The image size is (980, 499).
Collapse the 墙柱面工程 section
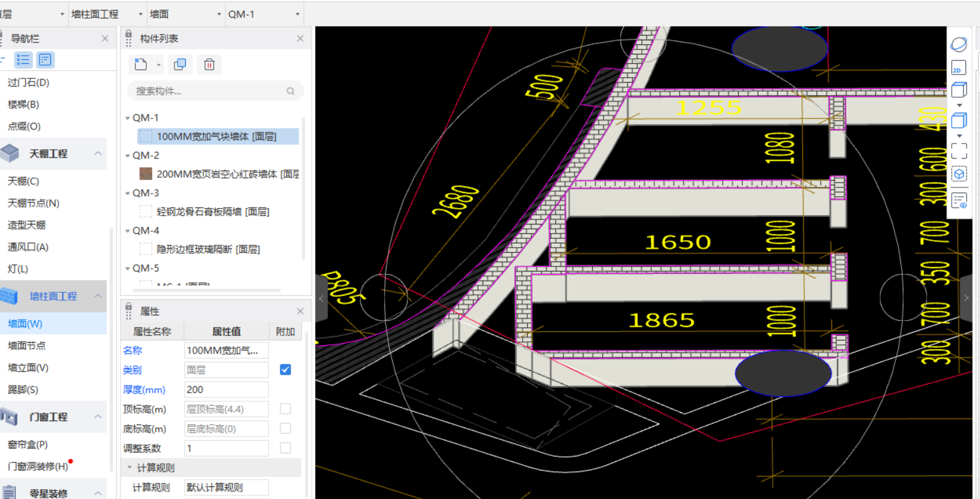click(98, 296)
